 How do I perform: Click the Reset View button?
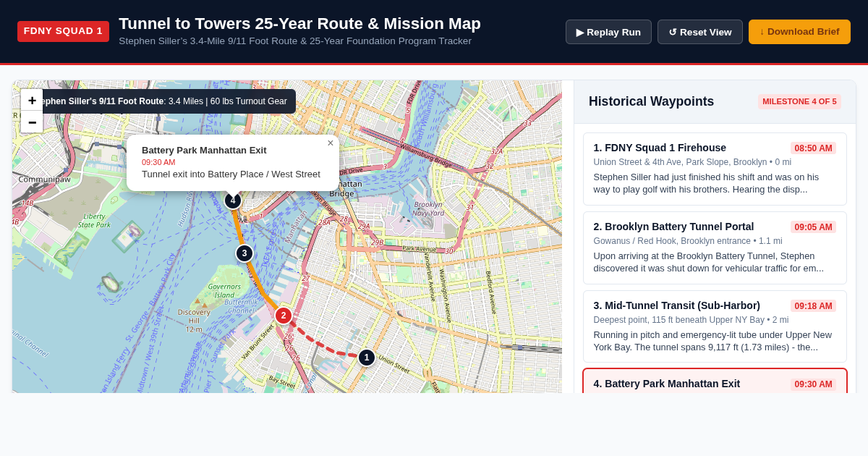click(700, 32)
